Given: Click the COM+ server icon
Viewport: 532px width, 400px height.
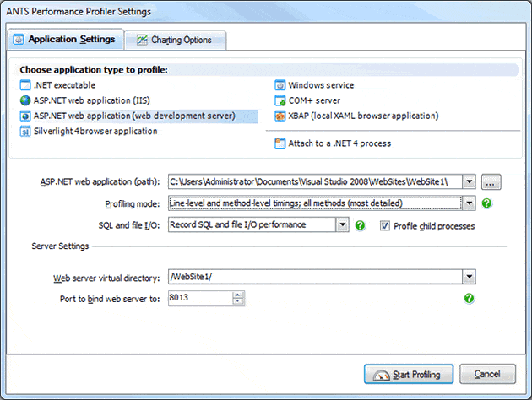Looking at the screenshot, I should tap(280, 100).
